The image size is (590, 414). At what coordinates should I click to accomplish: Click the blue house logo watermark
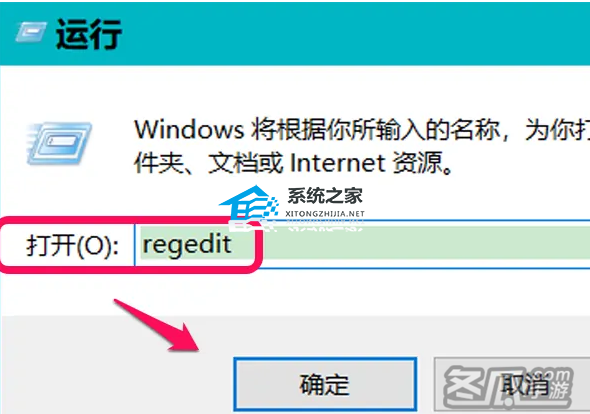click(x=249, y=205)
